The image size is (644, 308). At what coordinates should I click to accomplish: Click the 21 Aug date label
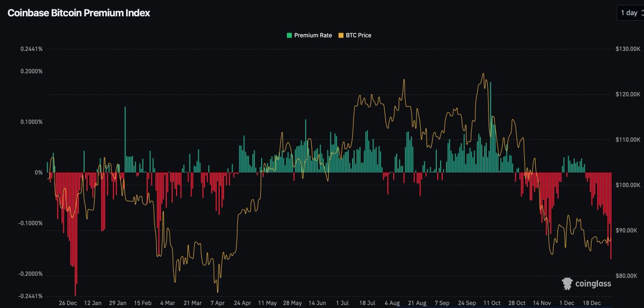[418, 303]
